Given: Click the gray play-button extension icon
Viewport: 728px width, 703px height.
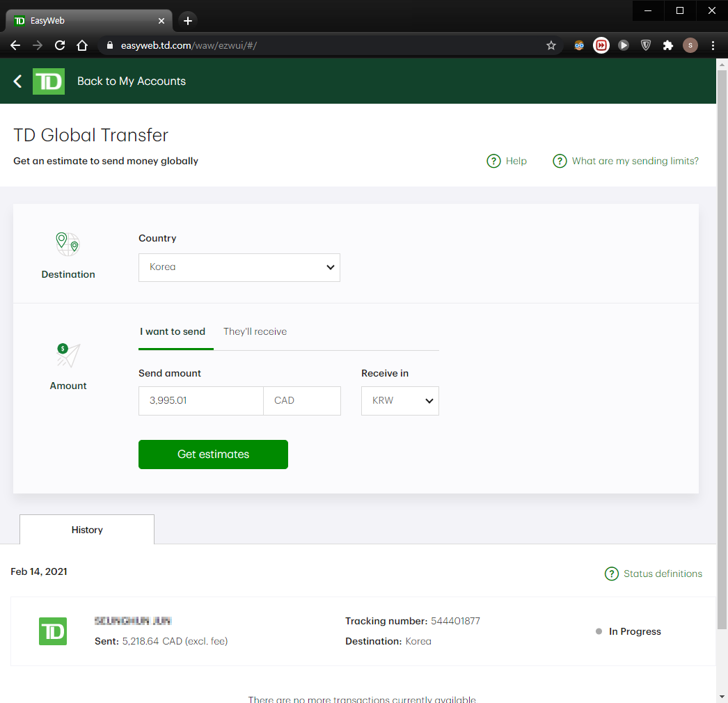Looking at the screenshot, I should point(624,45).
